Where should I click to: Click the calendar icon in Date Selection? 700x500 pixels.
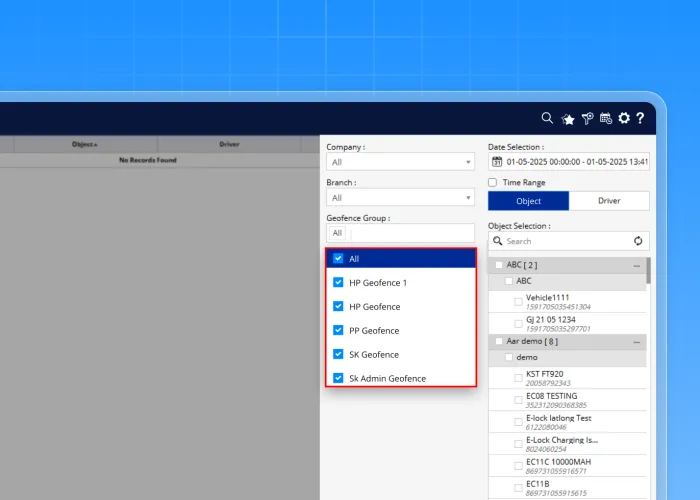[x=497, y=161]
